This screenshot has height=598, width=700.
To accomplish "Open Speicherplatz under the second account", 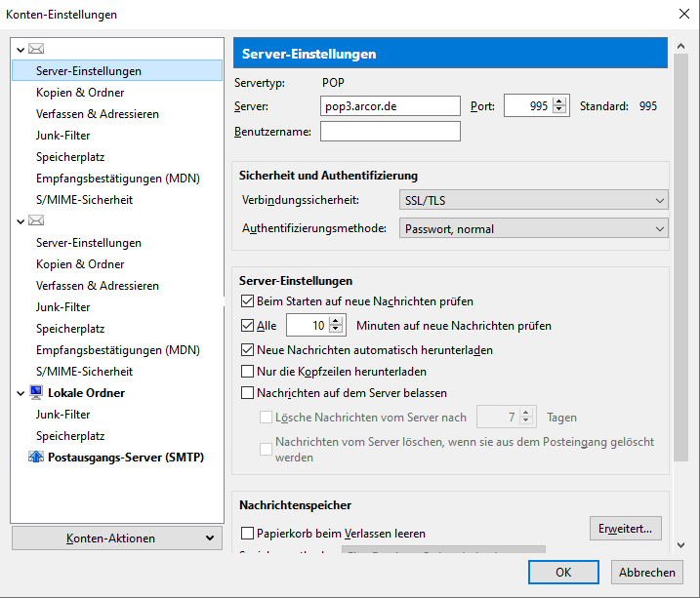I will [x=70, y=328].
